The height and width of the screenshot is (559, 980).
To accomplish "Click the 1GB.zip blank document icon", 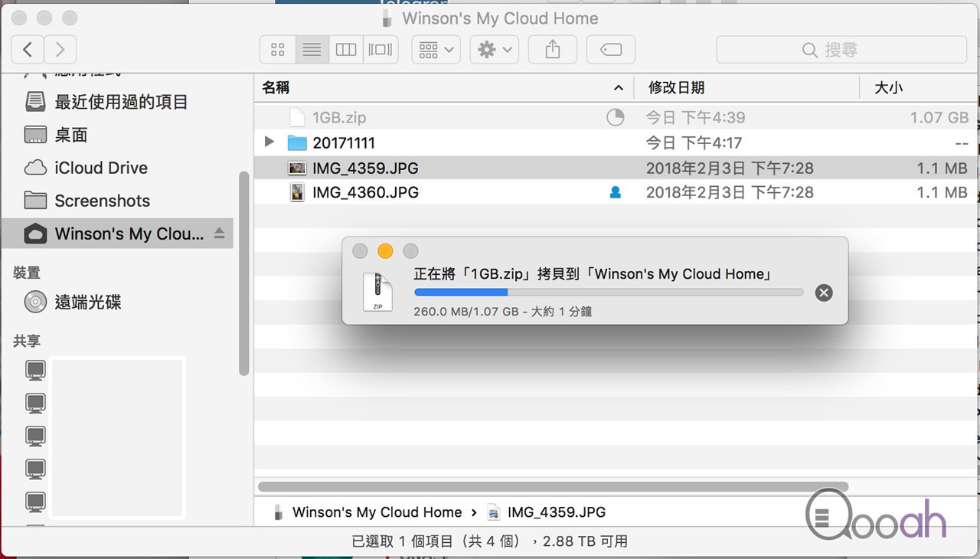I will click(297, 117).
